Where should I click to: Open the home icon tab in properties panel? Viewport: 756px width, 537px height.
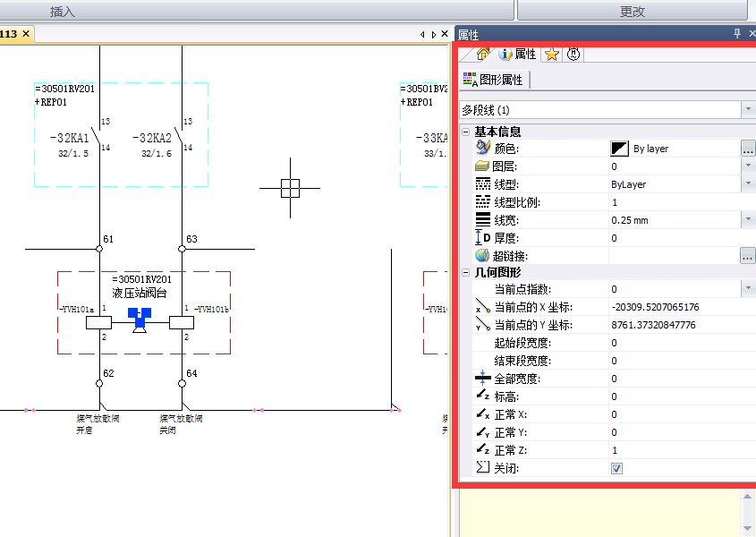[x=483, y=54]
